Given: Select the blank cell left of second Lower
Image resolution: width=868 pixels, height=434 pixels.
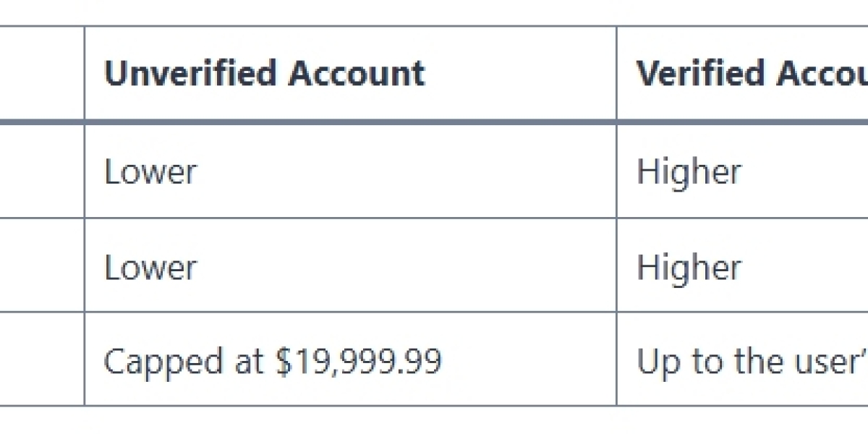Looking at the screenshot, I should (x=42, y=265).
